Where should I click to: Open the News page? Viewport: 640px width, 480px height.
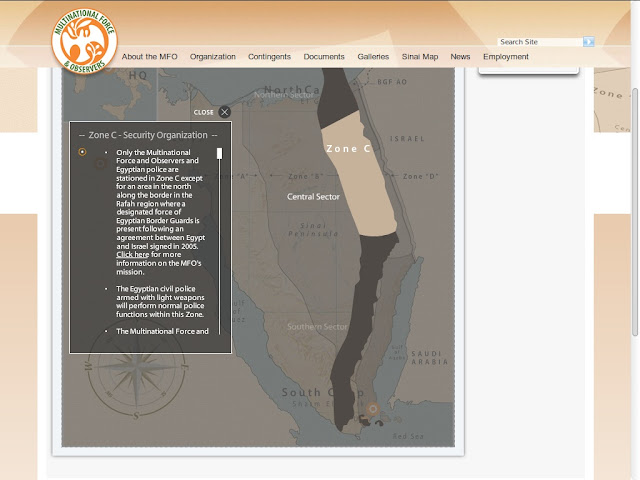460,57
